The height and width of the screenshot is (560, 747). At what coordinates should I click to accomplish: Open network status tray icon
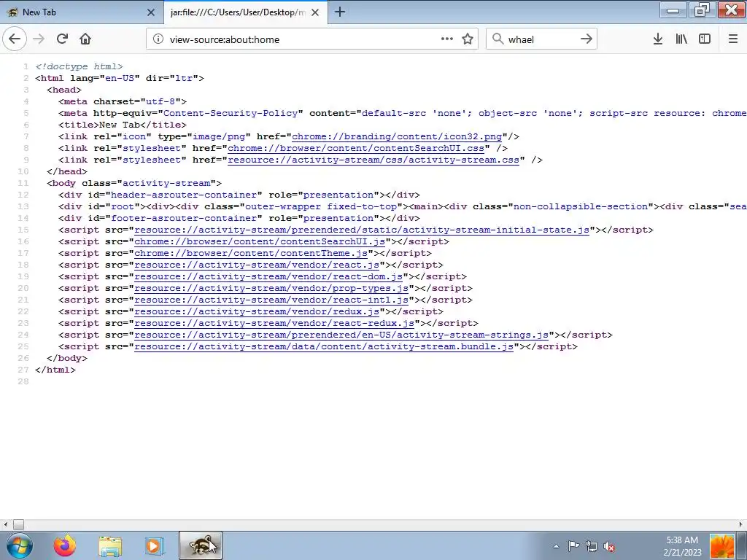pos(591,546)
